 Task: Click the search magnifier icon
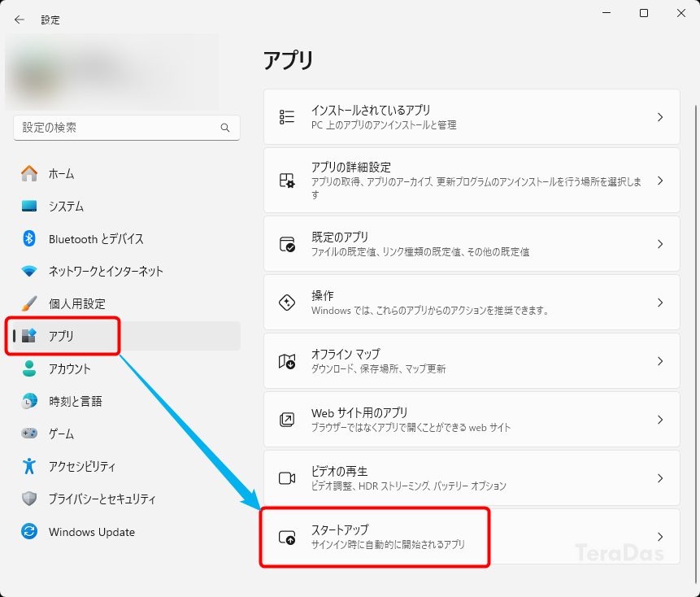225,128
